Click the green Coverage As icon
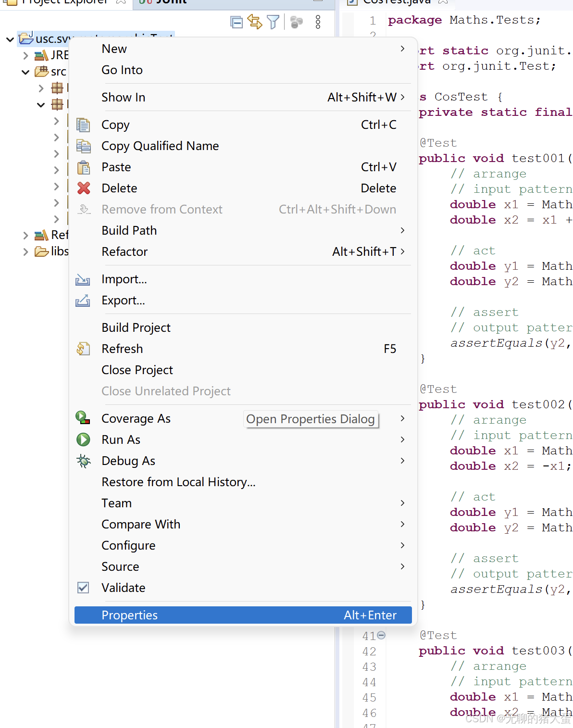The width and height of the screenshot is (573, 728). pos(83,418)
